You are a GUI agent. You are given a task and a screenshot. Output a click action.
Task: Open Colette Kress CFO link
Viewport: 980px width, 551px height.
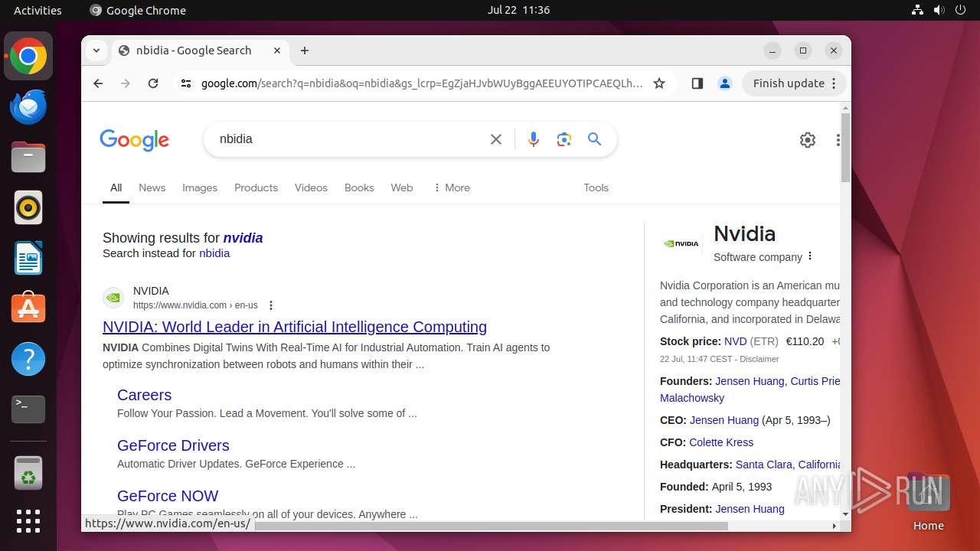point(721,442)
